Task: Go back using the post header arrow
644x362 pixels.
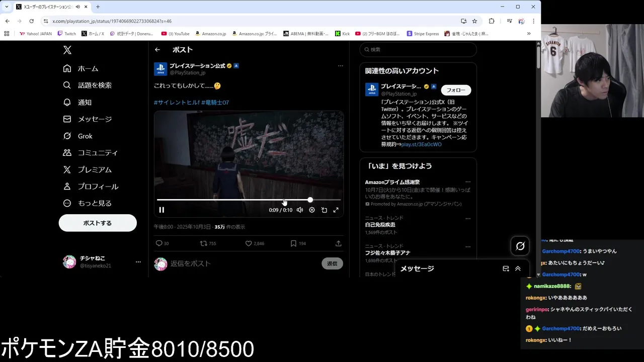Action: pos(157,50)
